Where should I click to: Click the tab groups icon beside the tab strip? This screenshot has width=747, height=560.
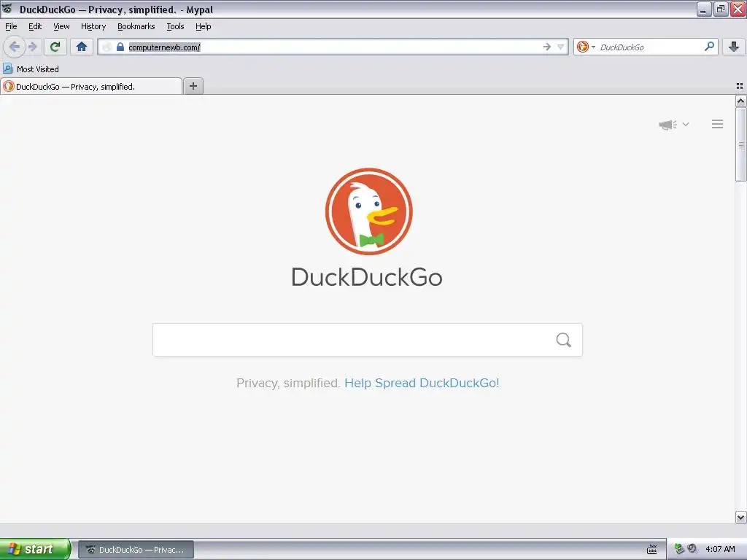click(x=740, y=86)
